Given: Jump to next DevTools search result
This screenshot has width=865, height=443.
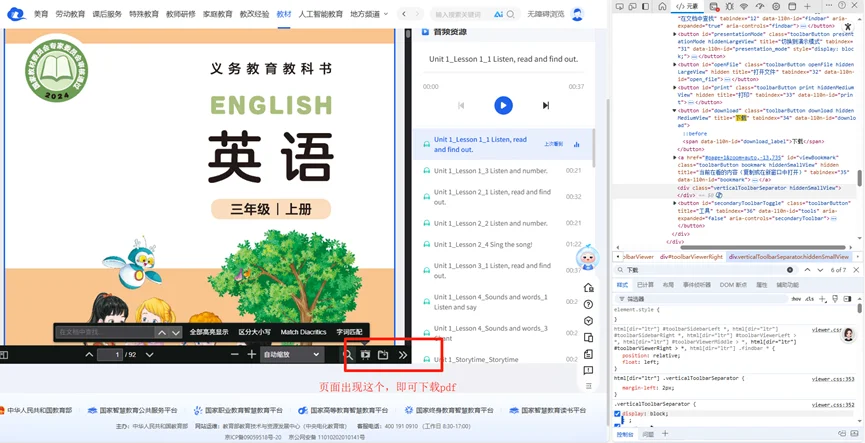Looking at the screenshot, I should point(820,270).
